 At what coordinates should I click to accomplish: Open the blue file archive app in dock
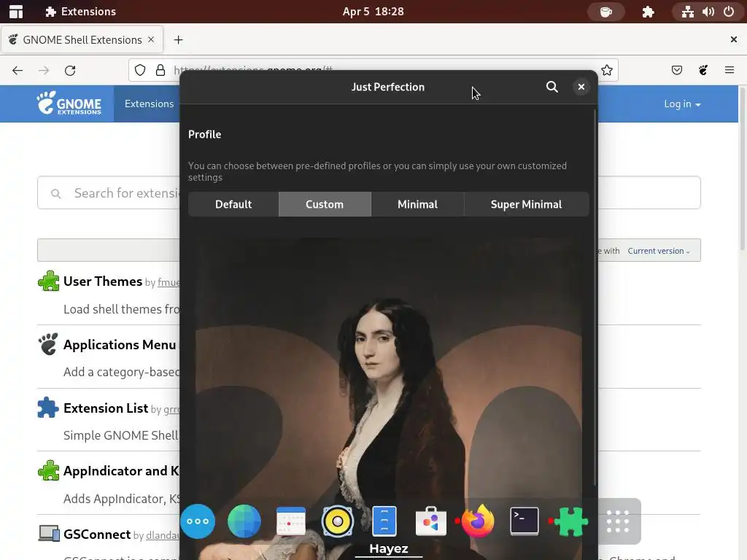(384, 521)
